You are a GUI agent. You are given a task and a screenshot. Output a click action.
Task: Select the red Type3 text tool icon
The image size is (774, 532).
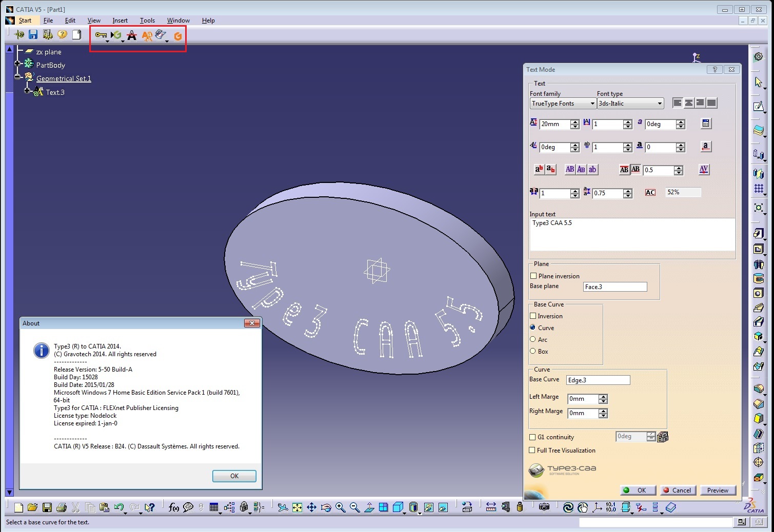(132, 35)
